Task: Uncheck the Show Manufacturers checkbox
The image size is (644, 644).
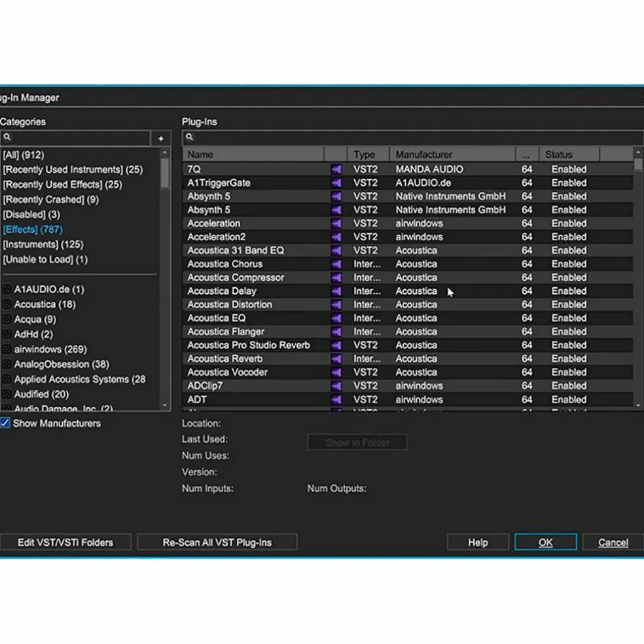Action: click(5, 423)
